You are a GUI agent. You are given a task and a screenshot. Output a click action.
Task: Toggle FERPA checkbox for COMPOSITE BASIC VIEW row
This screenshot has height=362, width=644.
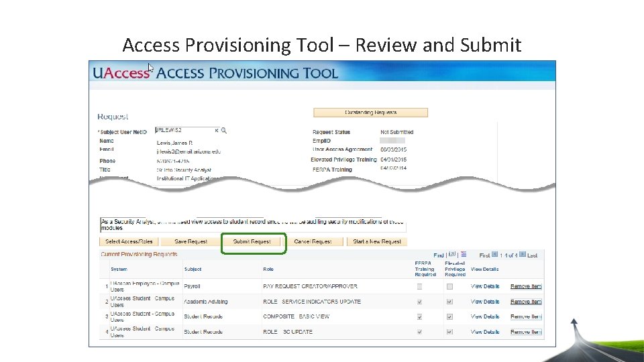coord(419,317)
